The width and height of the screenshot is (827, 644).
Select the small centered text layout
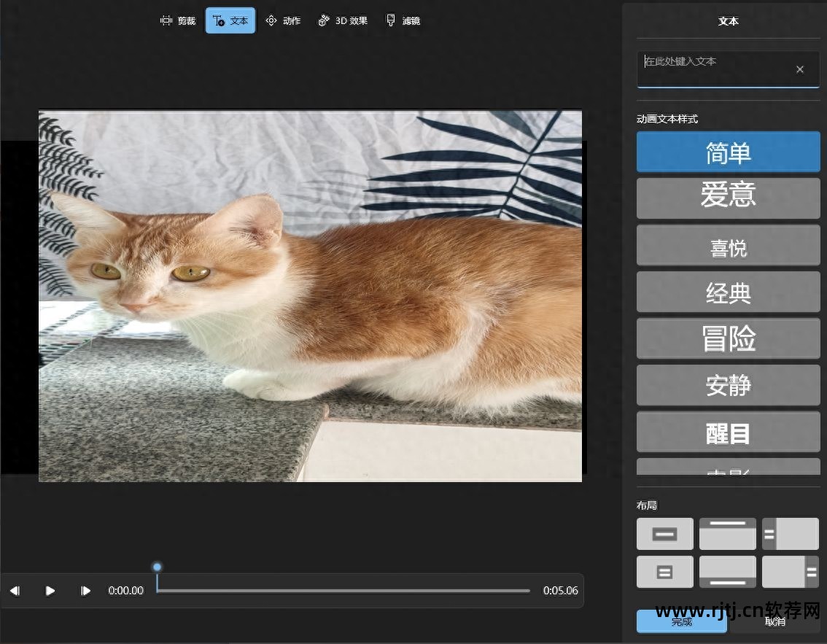pyautogui.click(x=665, y=572)
